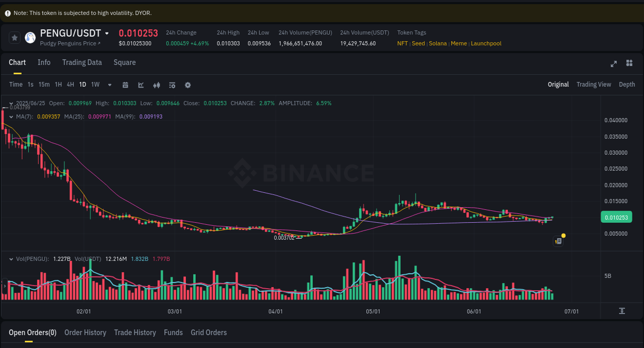
Task: Switch chart to Depth view
Action: point(627,85)
